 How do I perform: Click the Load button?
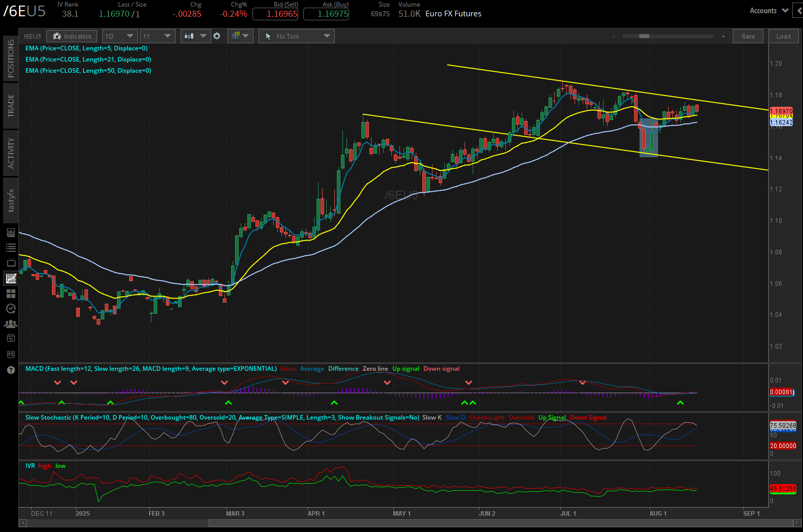pyautogui.click(x=784, y=36)
